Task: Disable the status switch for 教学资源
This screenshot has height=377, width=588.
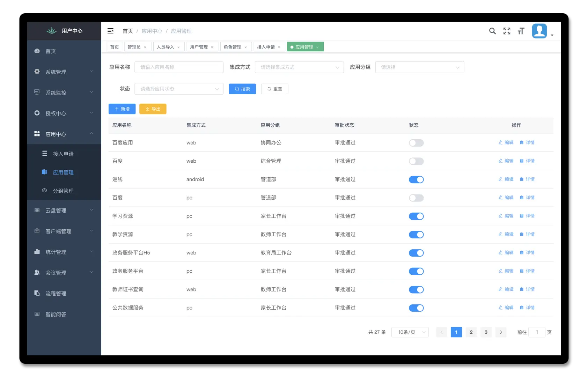Action: click(416, 235)
